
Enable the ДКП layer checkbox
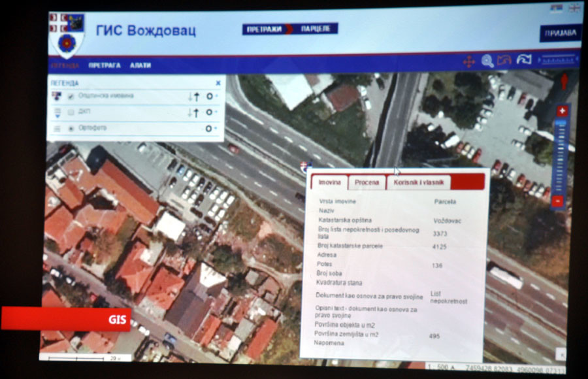(x=71, y=112)
